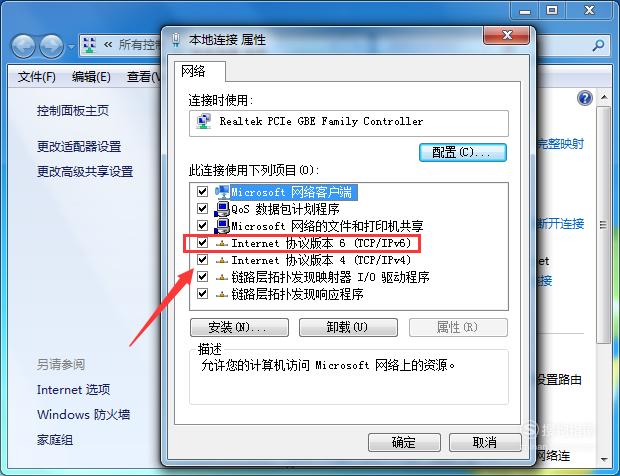Open the navigation history dropdown arrow
Image resolution: width=620 pixels, height=476 pixels.
71,47
